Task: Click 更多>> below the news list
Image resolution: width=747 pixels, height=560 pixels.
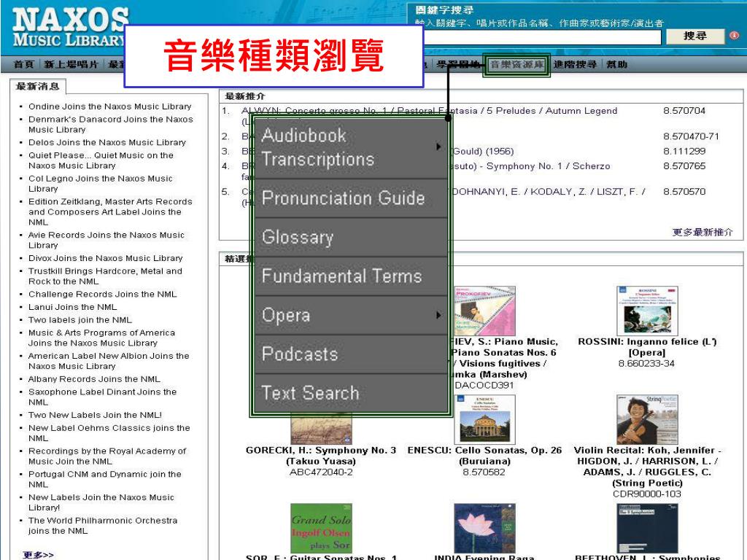Action: (x=38, y=555)
